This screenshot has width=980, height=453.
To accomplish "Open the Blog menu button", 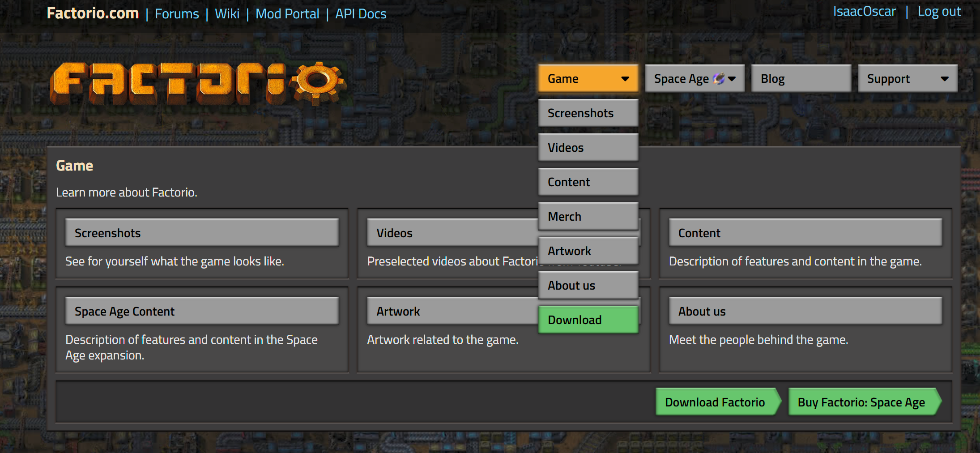I will [x=801, y=79].
